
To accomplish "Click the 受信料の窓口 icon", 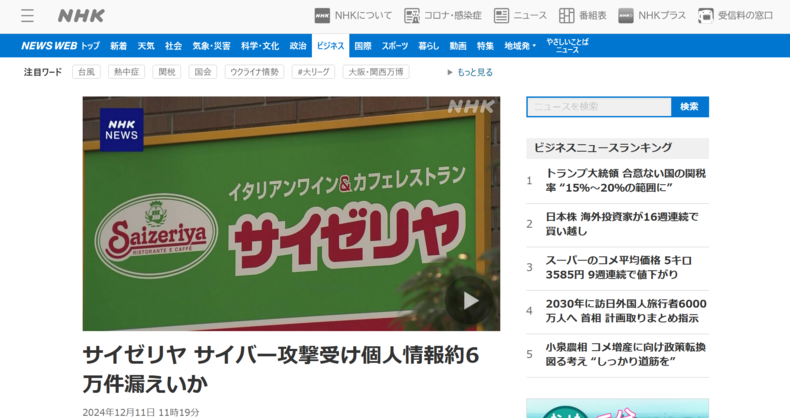I will click(706, 16).
